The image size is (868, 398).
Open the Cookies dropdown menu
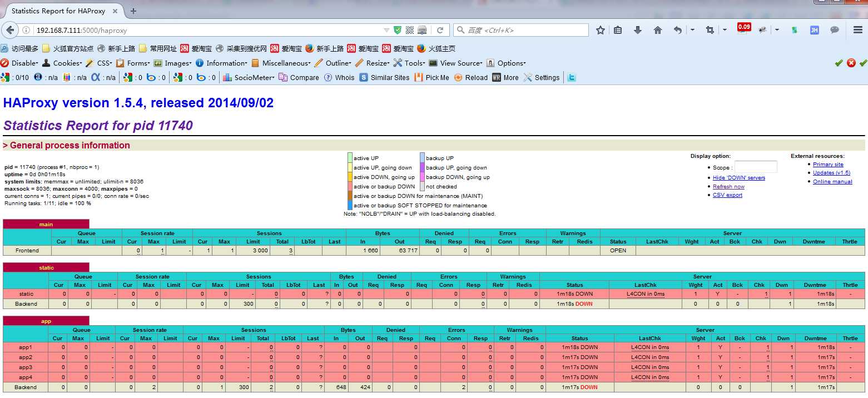click(x=62, y=63)
